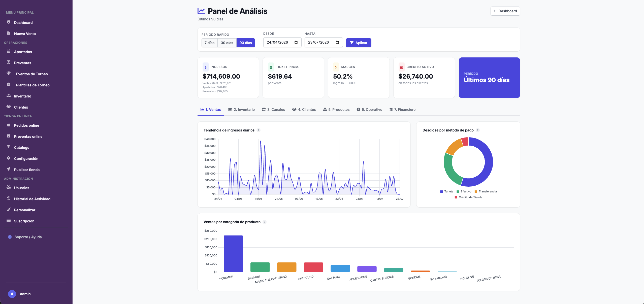Image resolution: width=644 pixels, height=304 pixels.
Task: Click the Aplicar filter button
Action: [359, 43]
